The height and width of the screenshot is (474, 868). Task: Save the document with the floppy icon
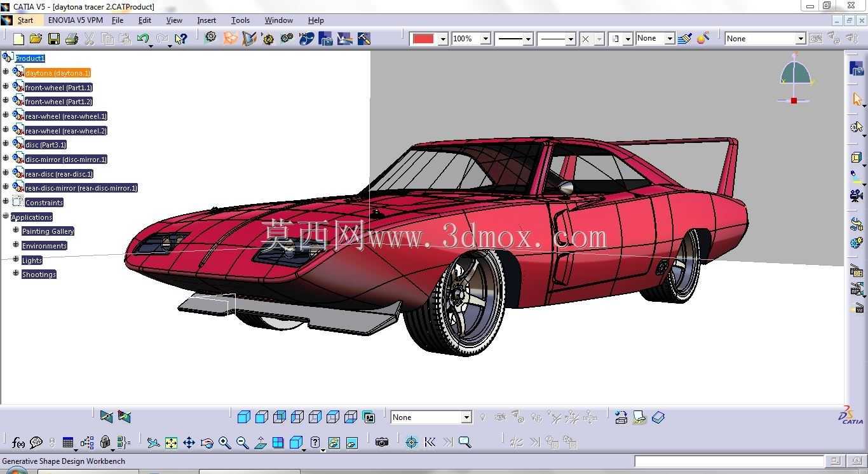(x=54, y=39)
